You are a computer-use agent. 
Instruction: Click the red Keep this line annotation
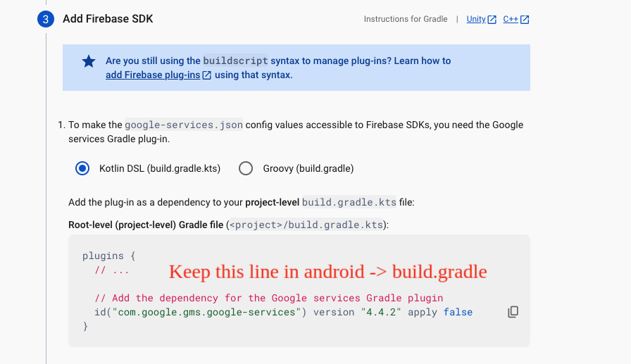327,271
